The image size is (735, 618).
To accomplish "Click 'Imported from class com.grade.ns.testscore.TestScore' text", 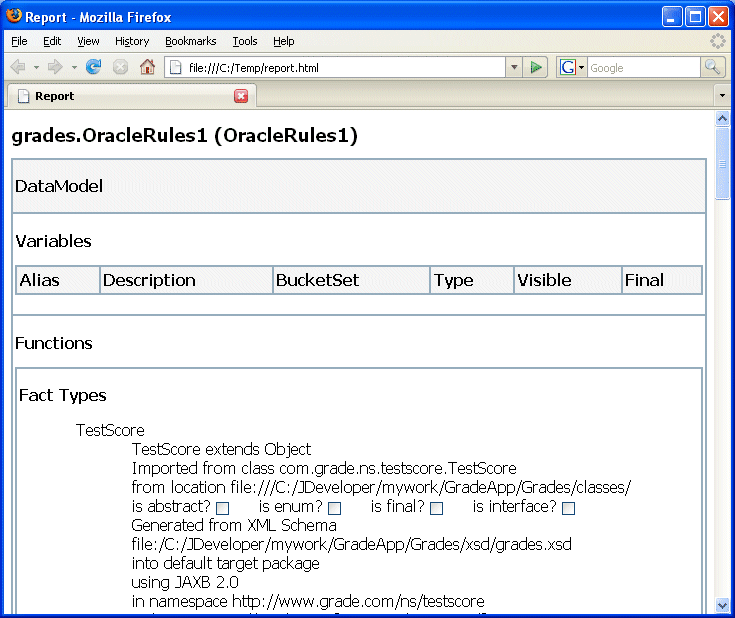I will pyautogui.click(x=324, y=468).
